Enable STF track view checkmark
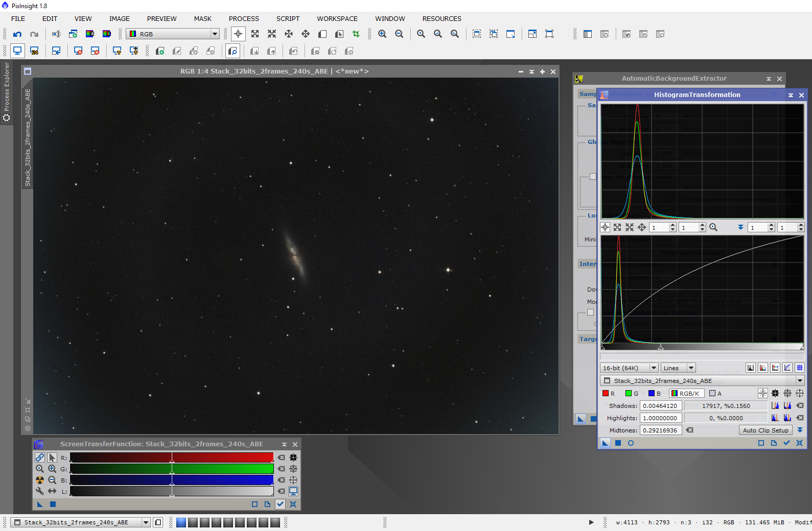Viewport: 812px width, 531px height. tap(280, 504)
